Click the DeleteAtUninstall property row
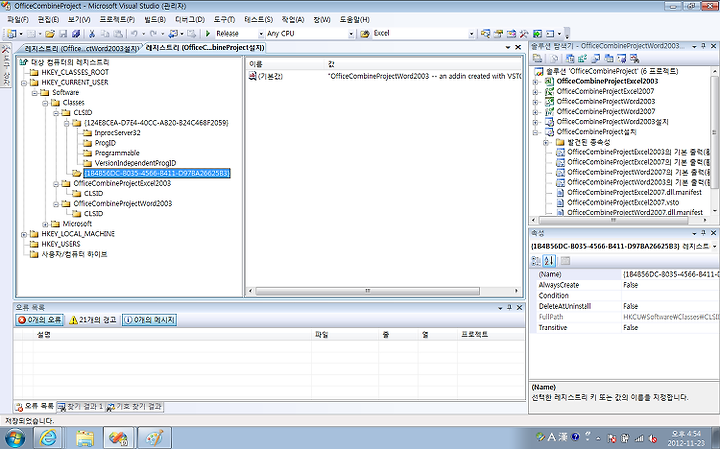The image size is (720, 449). coord(624,306)
